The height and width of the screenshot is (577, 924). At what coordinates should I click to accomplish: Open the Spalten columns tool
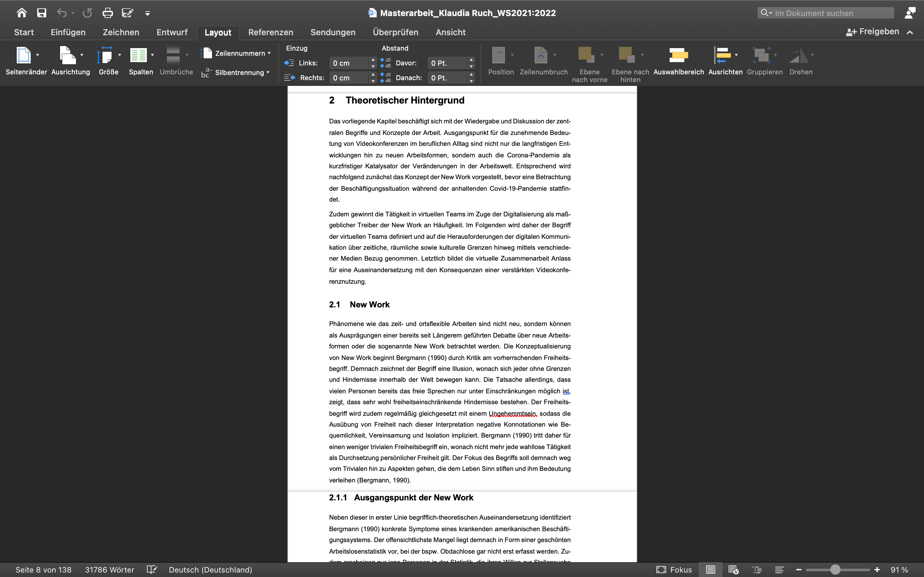click(138, 56)
